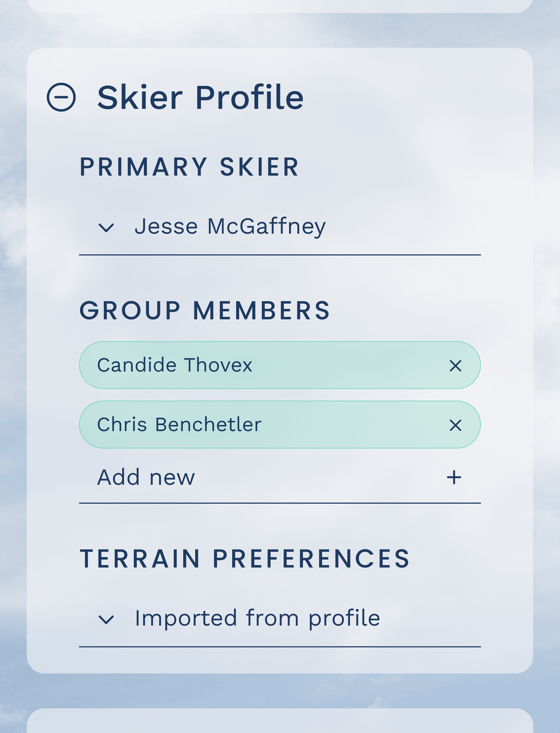The width and height of the screenshot is (560, 733).
Task: Remove Candide Thovex using the X icon
Action: 455,365
